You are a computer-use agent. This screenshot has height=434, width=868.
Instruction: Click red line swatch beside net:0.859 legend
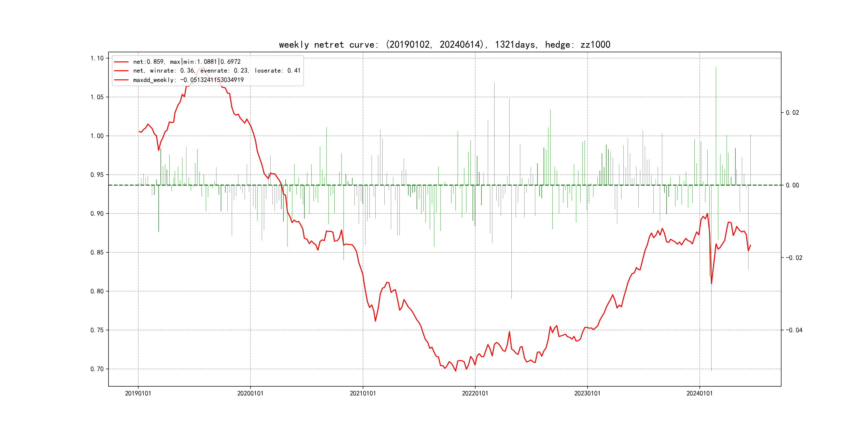121,62
